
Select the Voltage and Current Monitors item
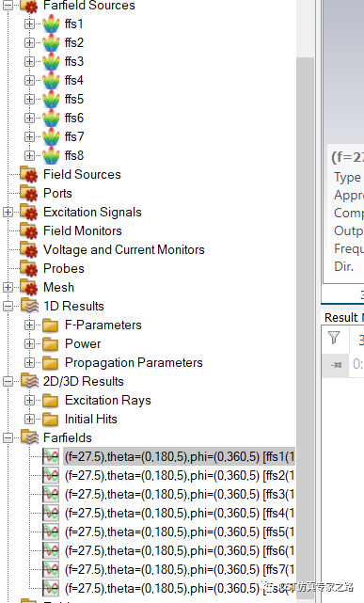click(124, 250)
